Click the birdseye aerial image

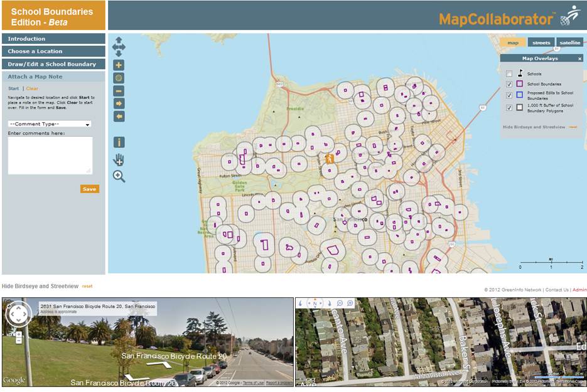tap(441, 342)
